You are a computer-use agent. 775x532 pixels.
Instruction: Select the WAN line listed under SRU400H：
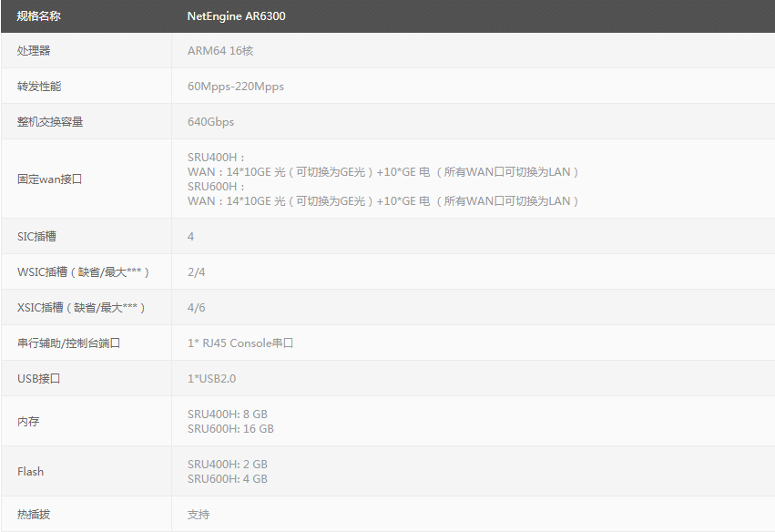(383, 171)
